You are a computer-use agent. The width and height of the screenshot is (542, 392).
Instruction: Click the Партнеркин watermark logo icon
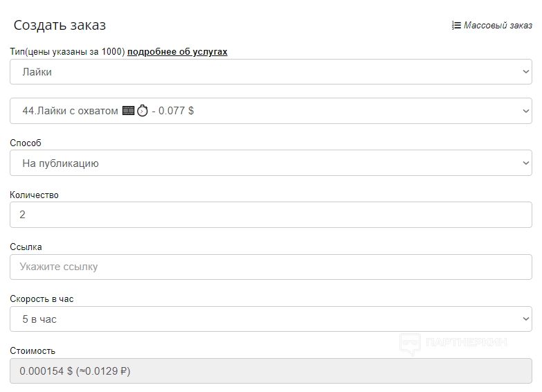(410, 344)
